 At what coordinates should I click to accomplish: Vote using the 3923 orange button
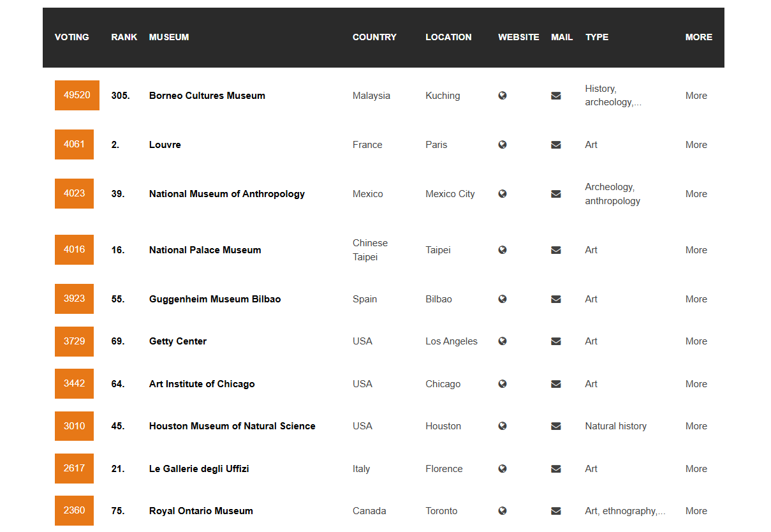tap(74, 299)
